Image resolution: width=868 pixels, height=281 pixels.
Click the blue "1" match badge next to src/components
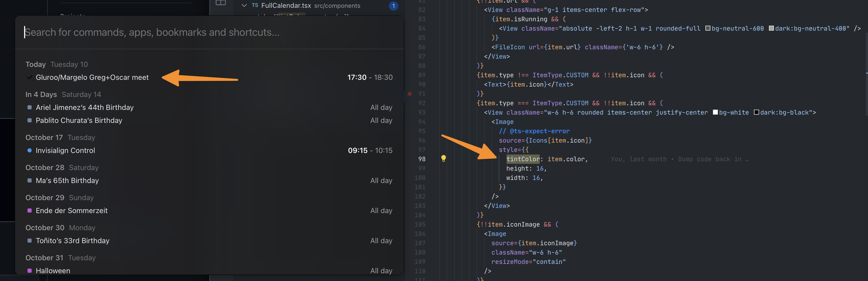393,6
